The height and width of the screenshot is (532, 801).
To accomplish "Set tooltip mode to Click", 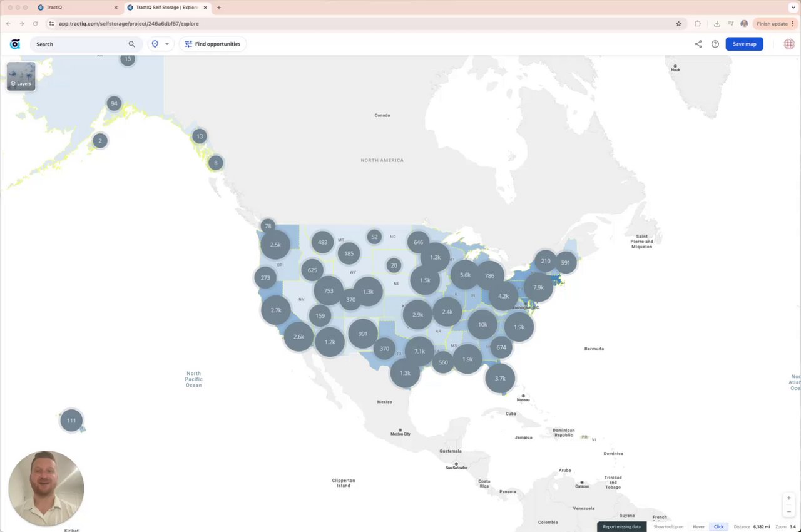I will 718,527.
